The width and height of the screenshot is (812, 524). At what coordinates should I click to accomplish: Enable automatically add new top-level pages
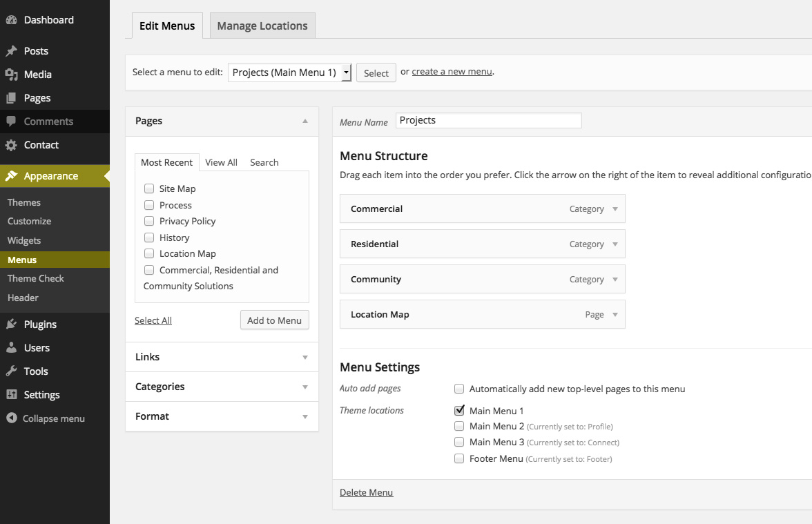click(459, 389)
